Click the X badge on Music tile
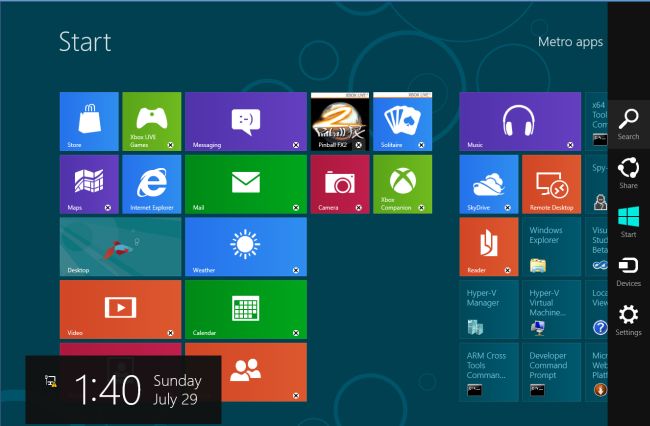The image size is (650, 426). [570, 145]
